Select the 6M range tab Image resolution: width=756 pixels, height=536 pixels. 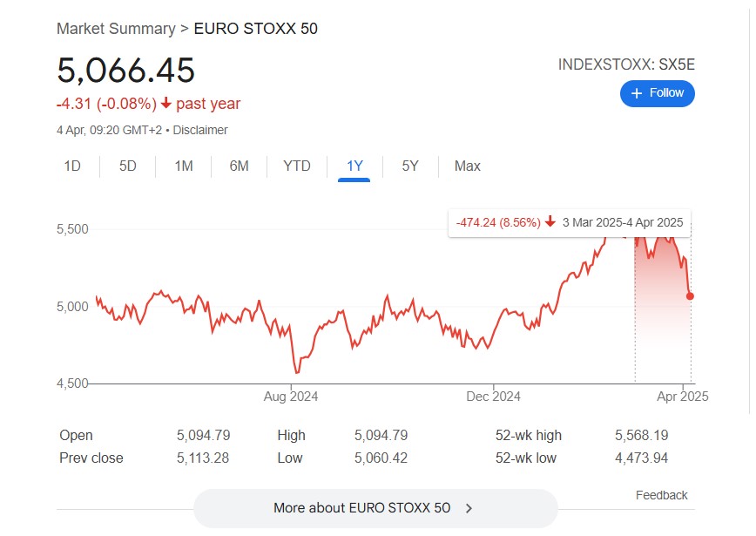tap(240, 166)
